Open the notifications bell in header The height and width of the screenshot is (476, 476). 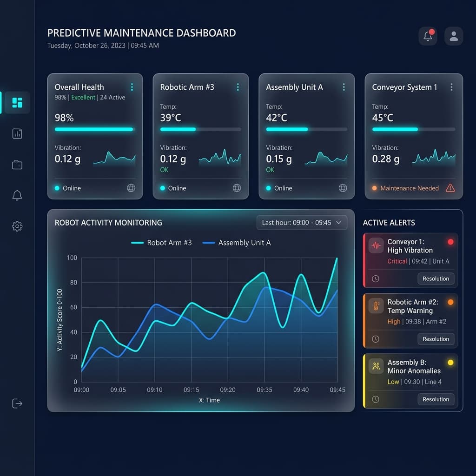(428, 36)
